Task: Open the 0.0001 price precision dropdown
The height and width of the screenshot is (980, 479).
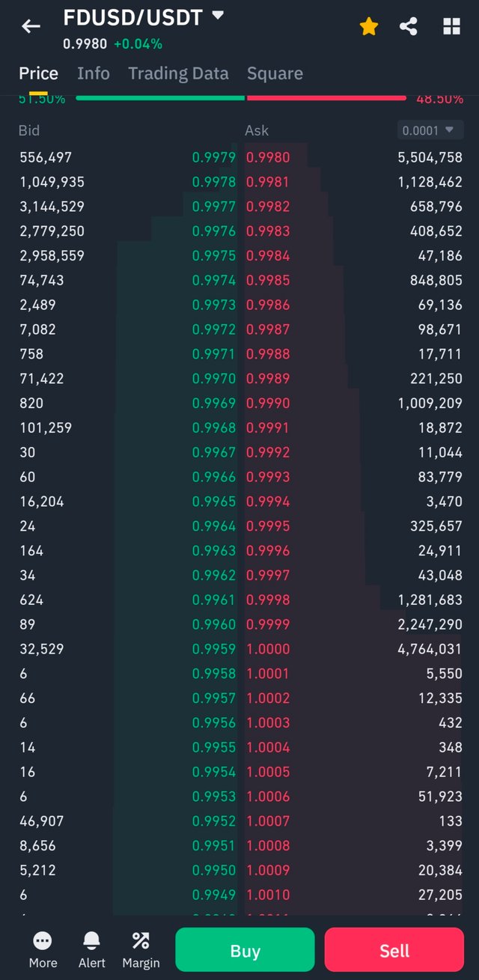Action: click(x=430, y=130)
